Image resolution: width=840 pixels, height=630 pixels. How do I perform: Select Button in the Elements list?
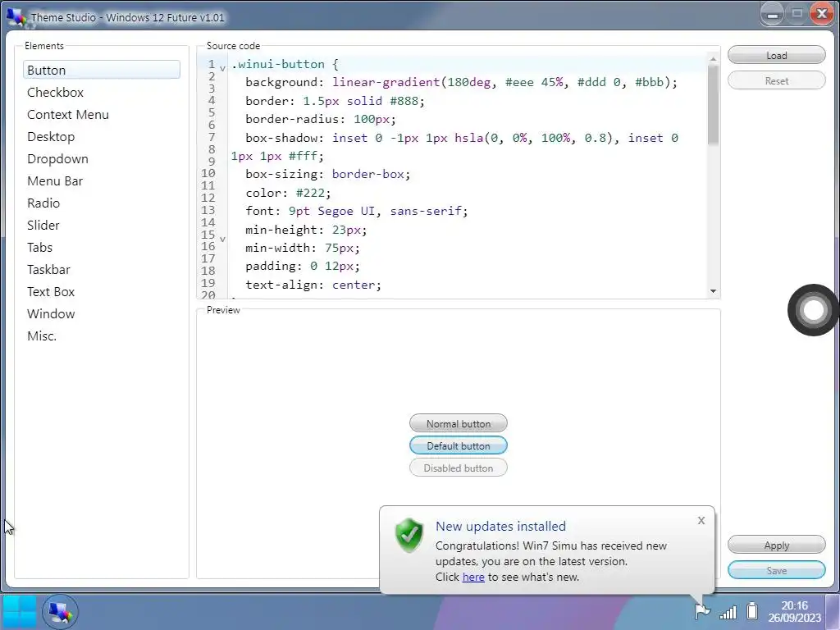101,70
